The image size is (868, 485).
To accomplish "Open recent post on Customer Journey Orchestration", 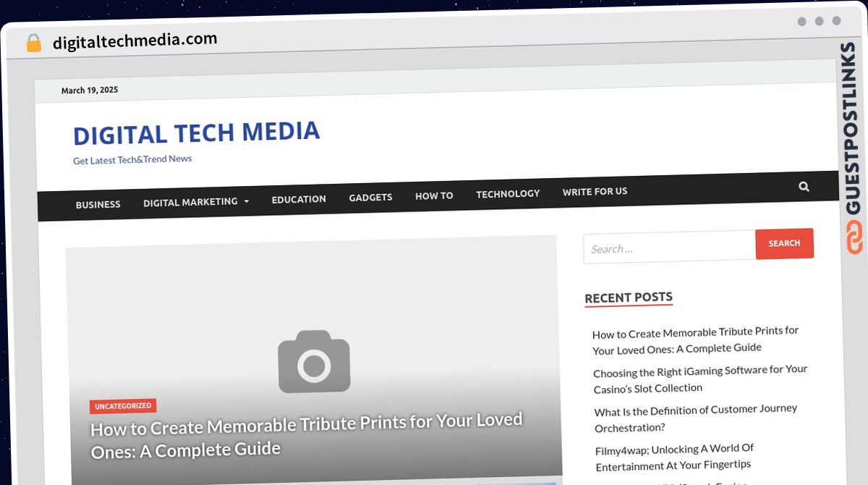I will click(x=696, y=418).
